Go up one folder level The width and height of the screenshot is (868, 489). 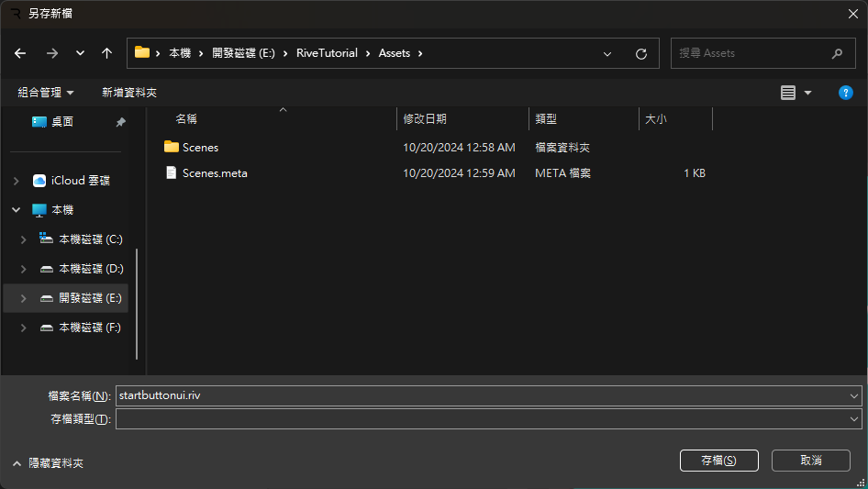pyautogui.click(x=106, y=53)
